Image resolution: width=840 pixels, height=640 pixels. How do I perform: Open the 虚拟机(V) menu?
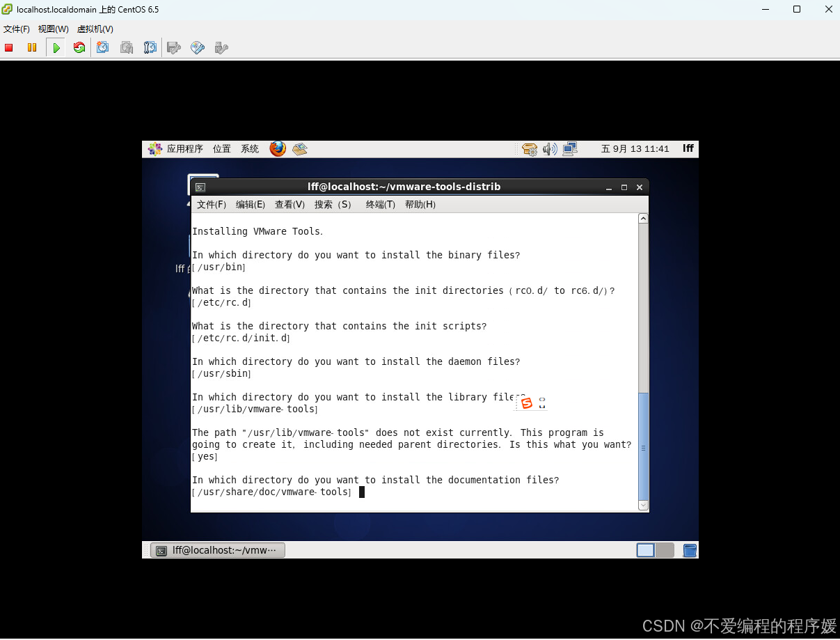pyautogui.click(x=95, y=29)
